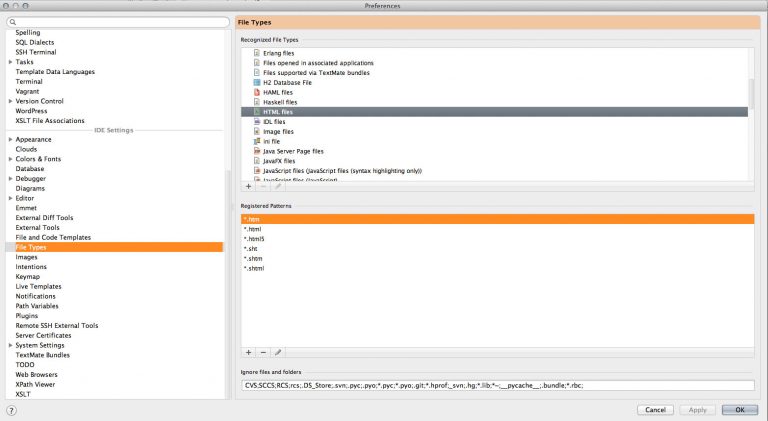
Task: Expand the System Settings node
Action: (10, 345)
